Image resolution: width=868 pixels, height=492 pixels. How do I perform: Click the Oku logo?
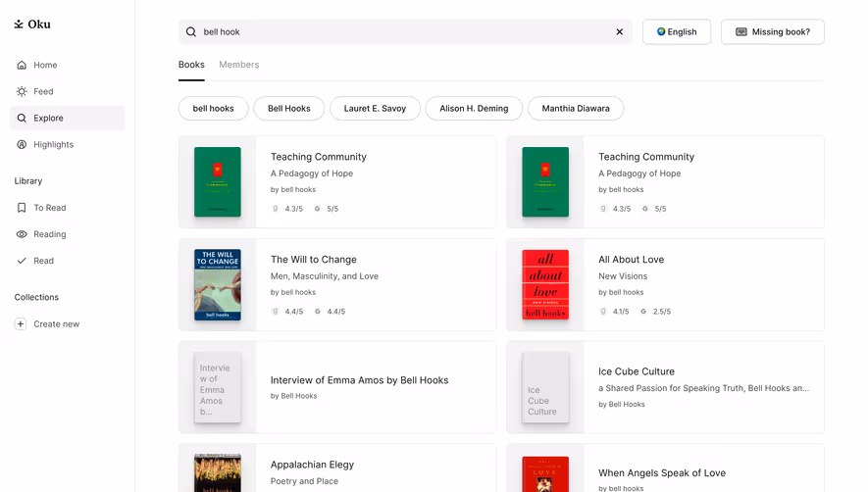coord(32,24)
